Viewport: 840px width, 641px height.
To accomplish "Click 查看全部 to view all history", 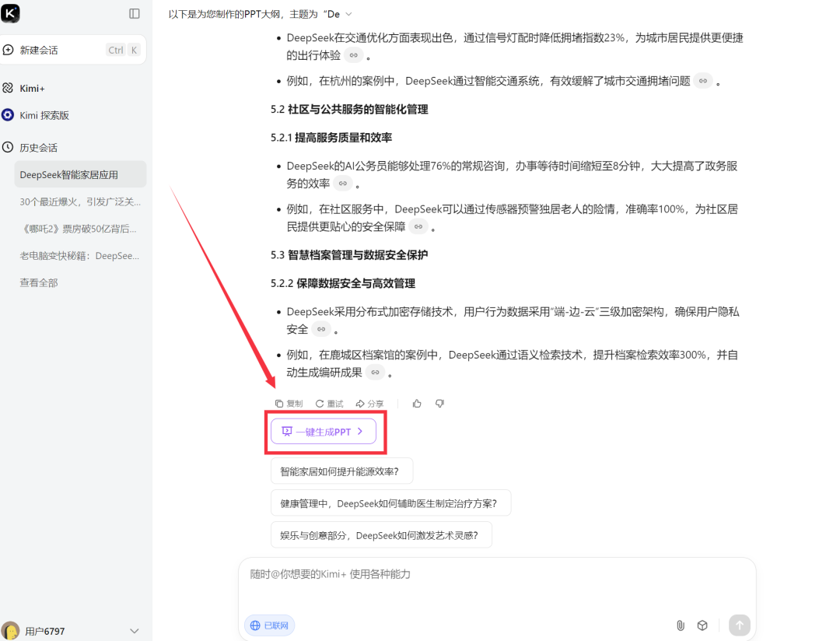I will 39,282.
